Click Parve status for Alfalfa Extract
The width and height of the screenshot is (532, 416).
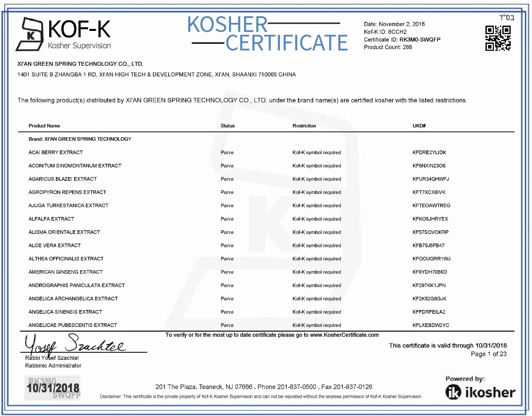point(227,219)
